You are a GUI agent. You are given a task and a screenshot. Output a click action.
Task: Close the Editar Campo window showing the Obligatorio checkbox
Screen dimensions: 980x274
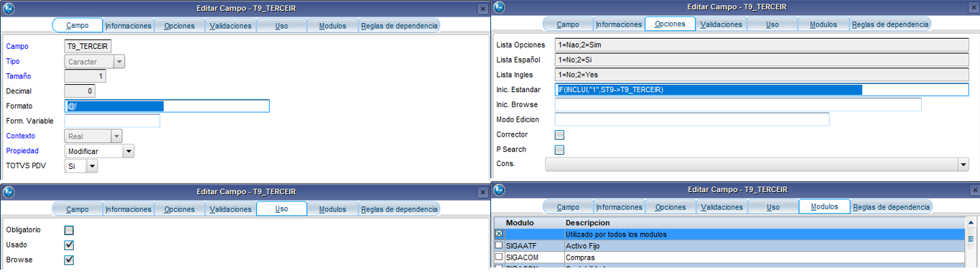point(482,191)
